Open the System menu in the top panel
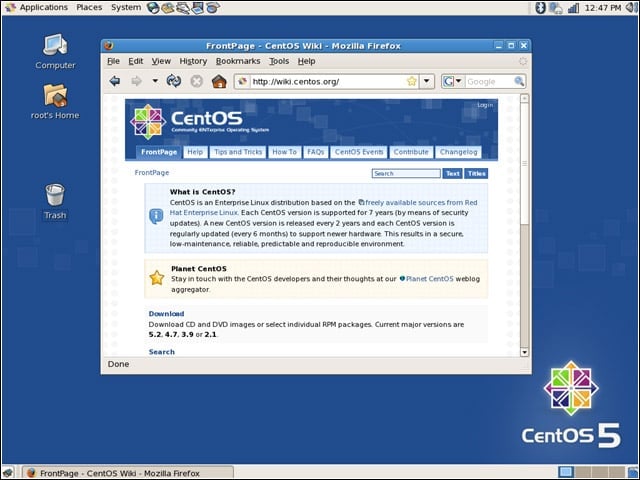Viewport: 640px width, 480px height. (126, 7)
